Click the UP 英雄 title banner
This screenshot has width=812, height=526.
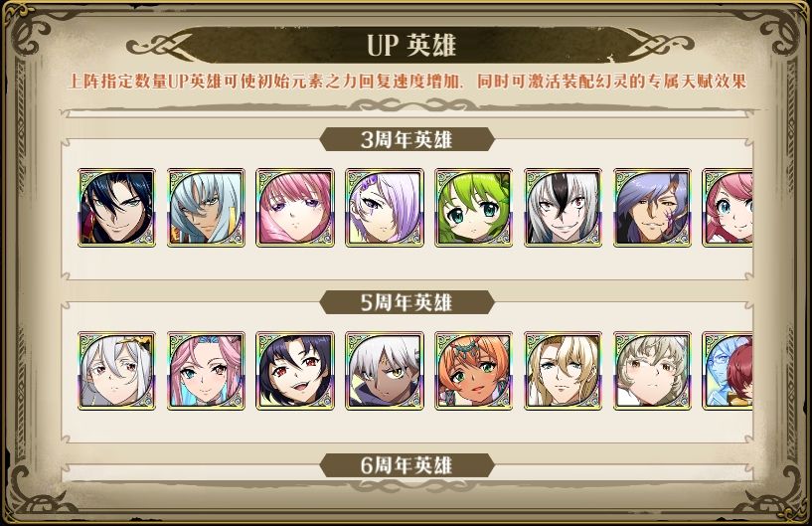[411, 45]
